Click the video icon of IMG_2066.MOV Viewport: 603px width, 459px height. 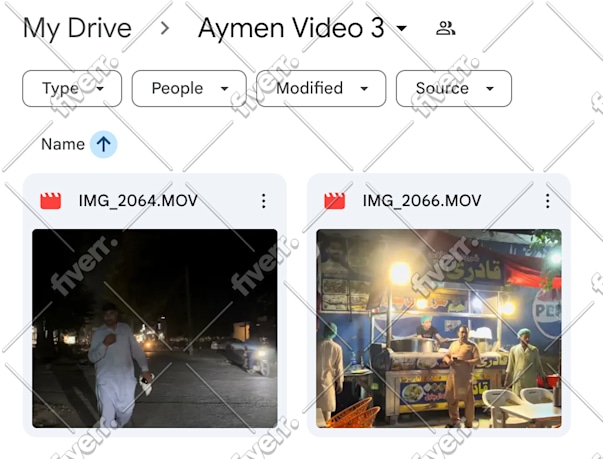coord(335,201)
